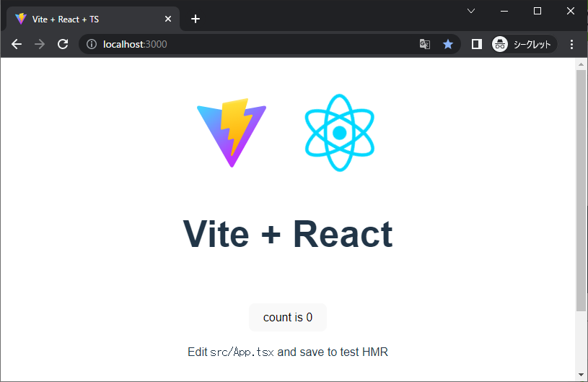
Task: Maximize the browser window
Action: tap(537, 11)
